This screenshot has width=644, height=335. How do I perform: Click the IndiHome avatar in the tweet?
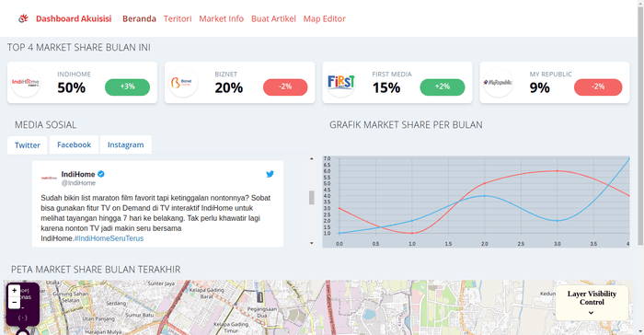(x=49, y=178)
